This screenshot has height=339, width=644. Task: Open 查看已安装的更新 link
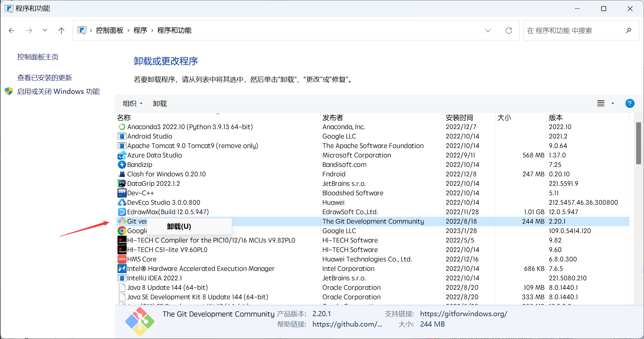tap(45, 78)
